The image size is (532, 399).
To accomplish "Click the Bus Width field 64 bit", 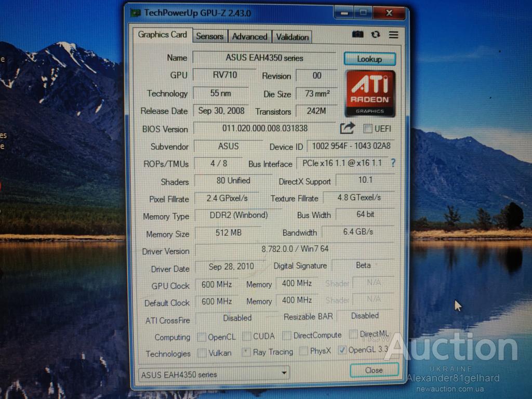I will pos(365,215).
